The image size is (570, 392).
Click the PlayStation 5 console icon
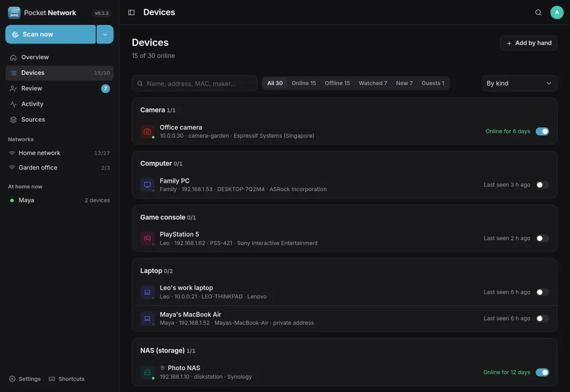[x=147, y=239]
